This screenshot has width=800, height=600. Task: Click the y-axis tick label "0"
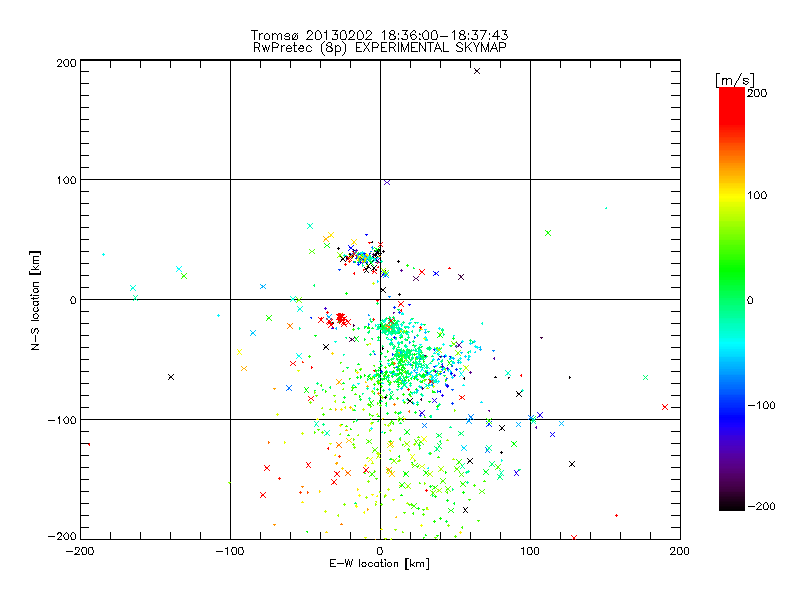coord(73,300)
